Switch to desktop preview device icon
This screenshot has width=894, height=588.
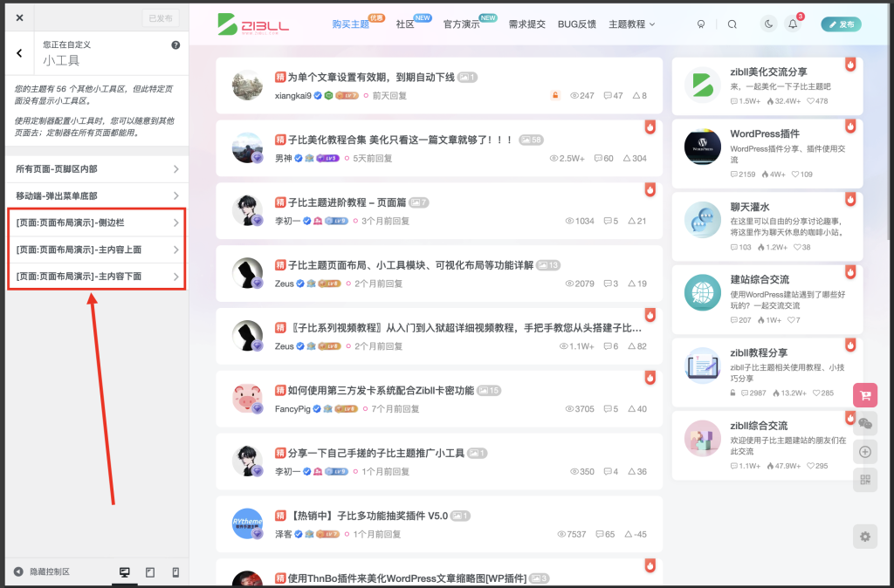[124, 572]
